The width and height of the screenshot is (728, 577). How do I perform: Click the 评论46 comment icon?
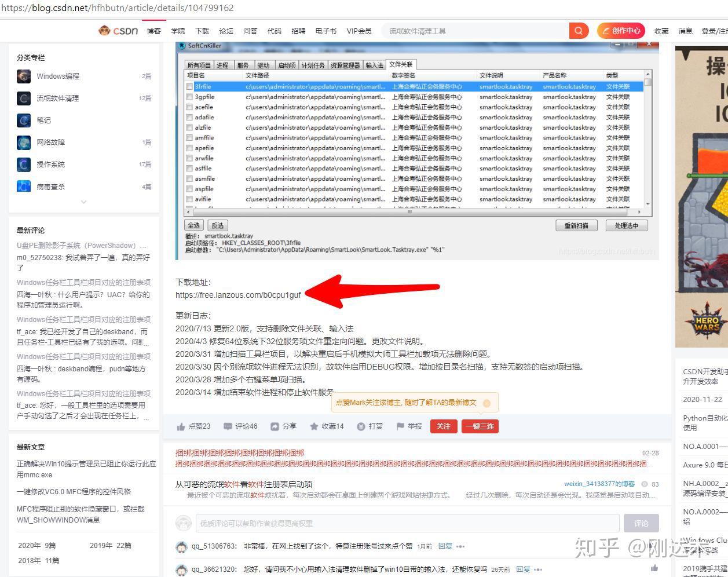228,426
